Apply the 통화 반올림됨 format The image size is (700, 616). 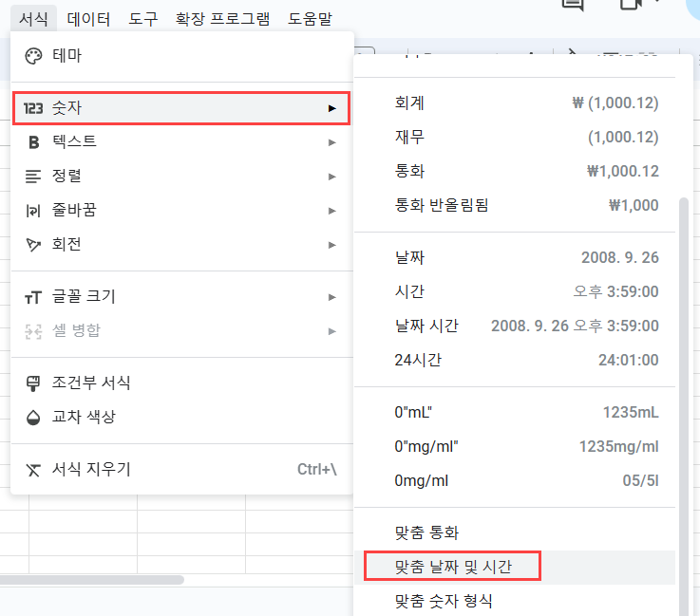tap(515, 205)
